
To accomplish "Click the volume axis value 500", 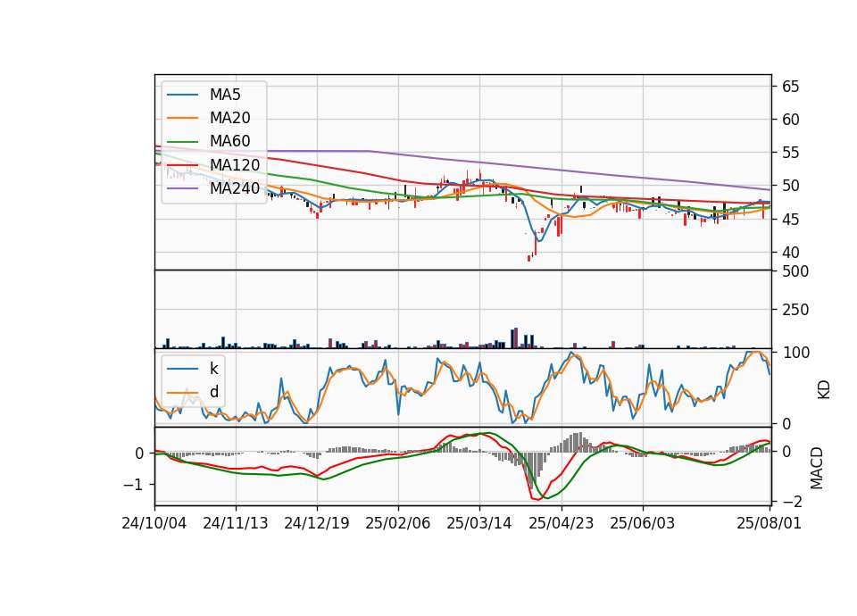I will (795, 271).
